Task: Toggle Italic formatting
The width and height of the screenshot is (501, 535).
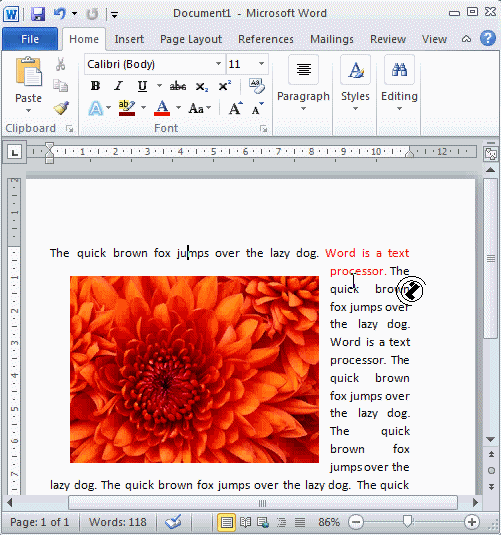Action: [x=118, y=86]
